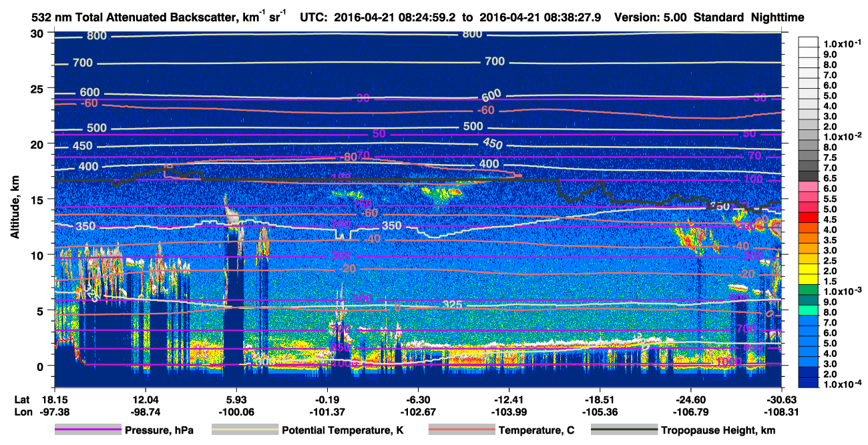Click the "Potential Temperature, K" legend label

click(343, 430)
